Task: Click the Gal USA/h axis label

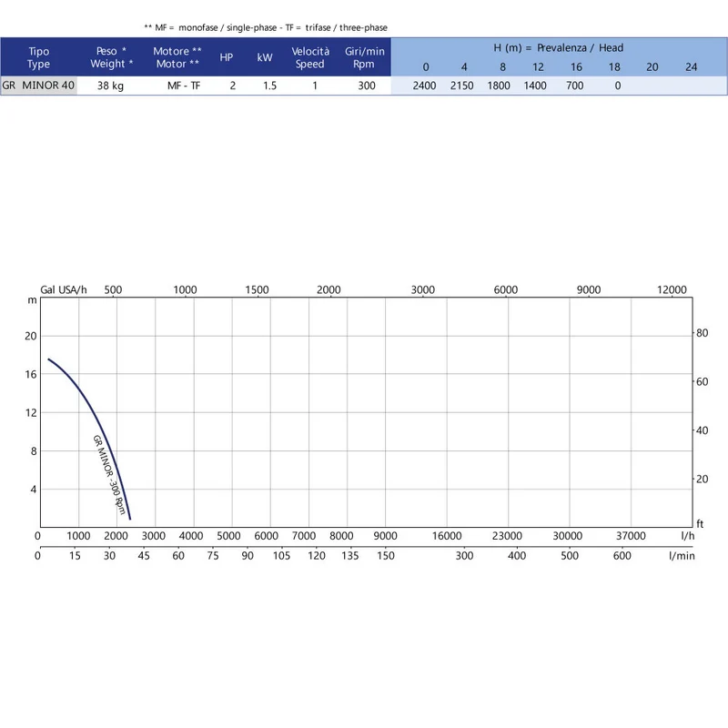Action: [64, 289]
